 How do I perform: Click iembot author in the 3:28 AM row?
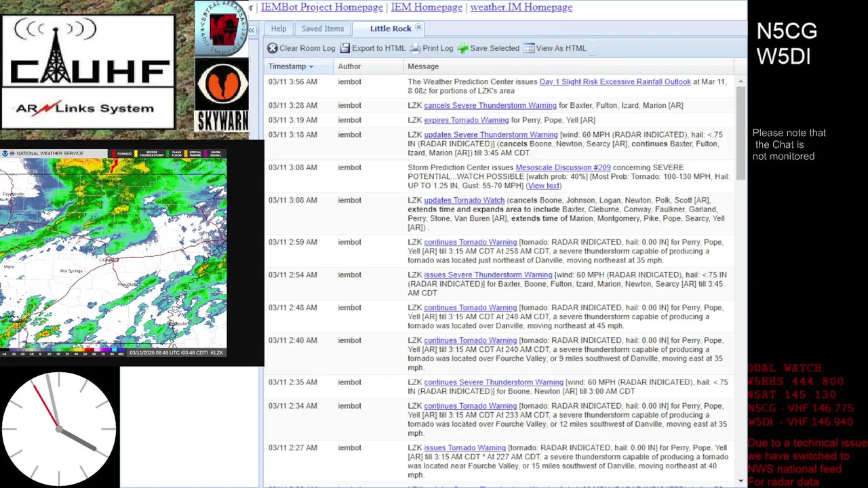pyautogui.click(x=350, y=106)
